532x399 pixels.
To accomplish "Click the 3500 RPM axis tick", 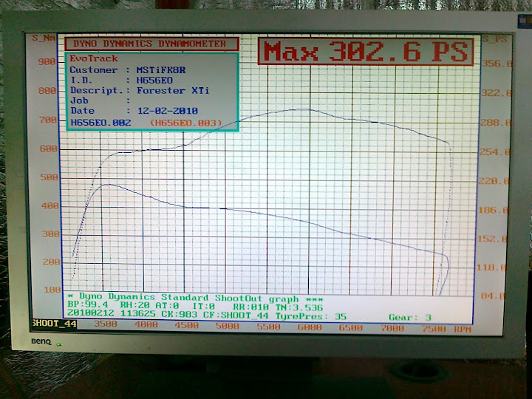I will (x=106, y=324).
